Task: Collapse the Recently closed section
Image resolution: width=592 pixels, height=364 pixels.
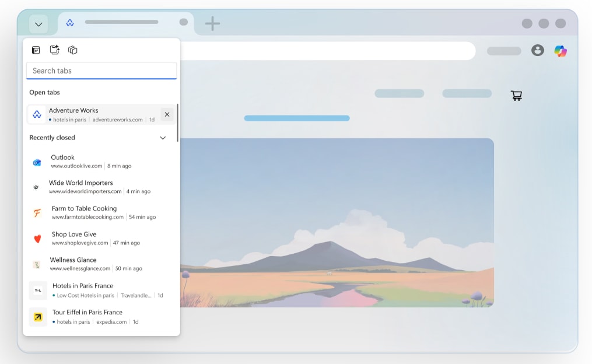Action: click(163, 138)
